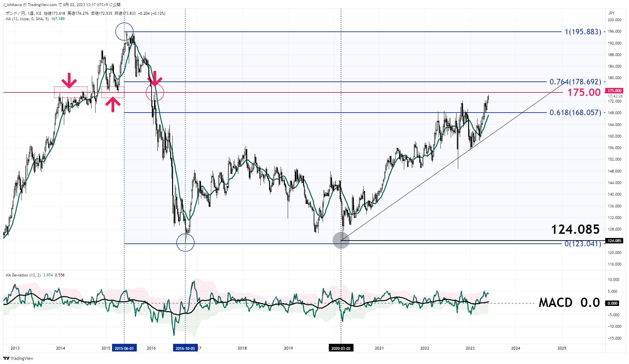Image resolution: width=629 pixels, height=364 pixels.
Task: Open the MA (13, close, 0, SMA, 5) legend
Action: pos(35,19)
